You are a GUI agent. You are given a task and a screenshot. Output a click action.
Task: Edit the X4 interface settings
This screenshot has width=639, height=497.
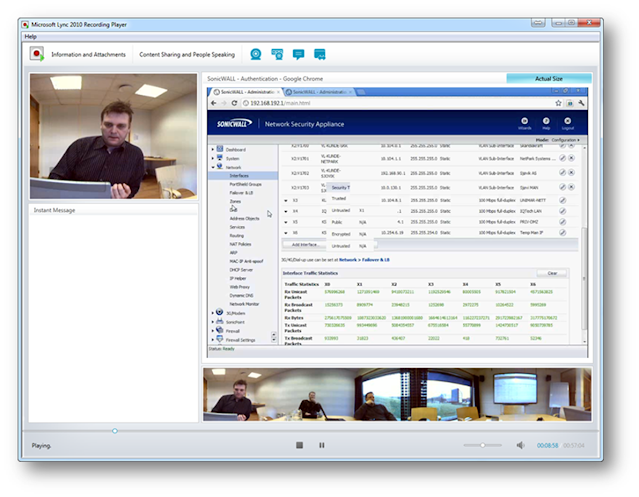562,211
